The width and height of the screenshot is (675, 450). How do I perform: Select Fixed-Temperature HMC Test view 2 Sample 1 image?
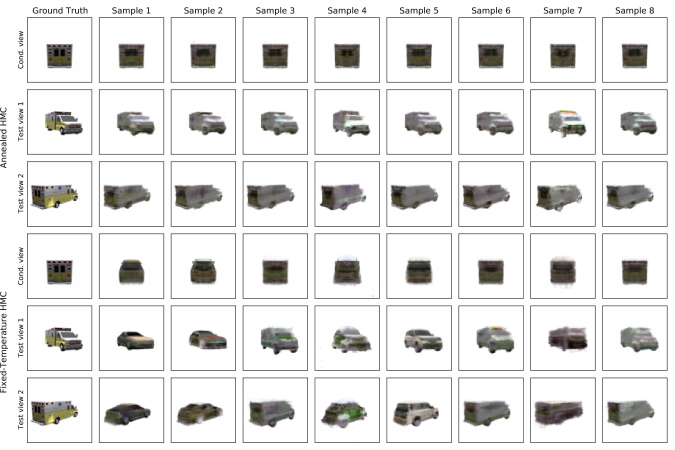pos(131,410)
